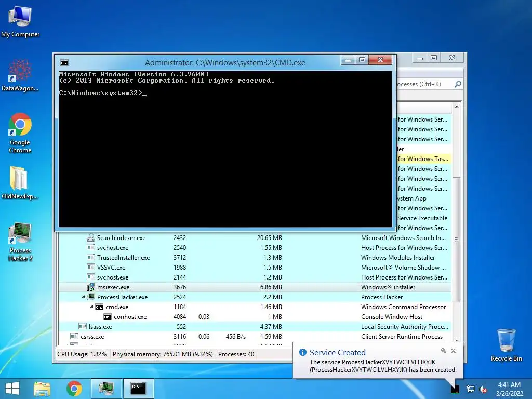The height and width of the screenshot is (399, 532).
Task: Click the Process Hacker tray icon
Action: (x=455, y=389)
